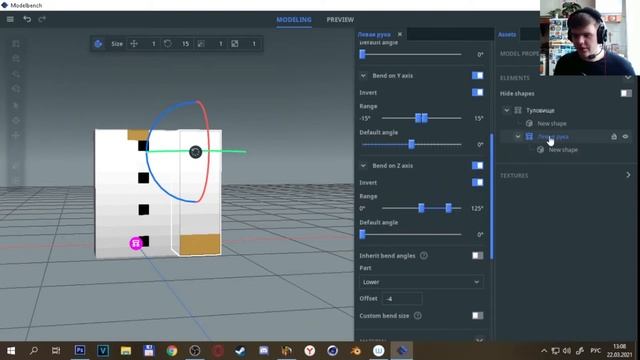The width and height of the screenshot is (640, 360).
Task: Switch to the Modeling tab
Action: (294, 20)
